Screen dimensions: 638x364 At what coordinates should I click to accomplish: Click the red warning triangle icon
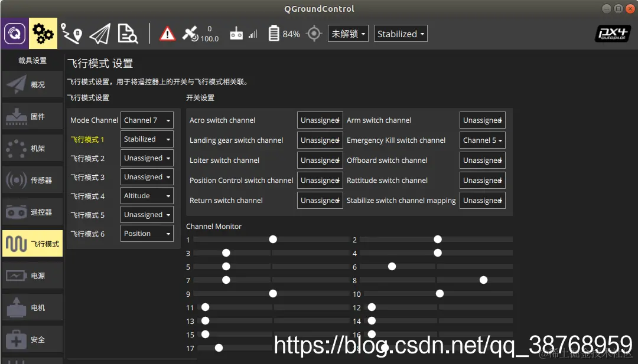[167, 34]
